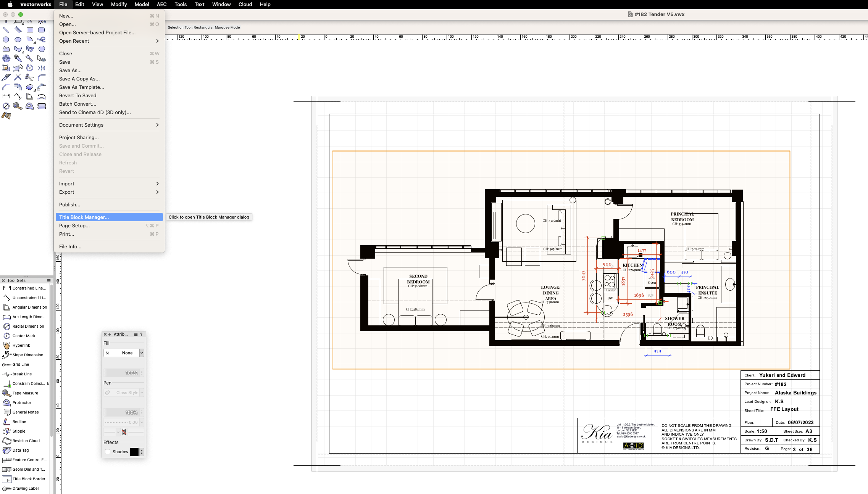Select the Rectangle tool
868x494 pixels.
coord(30,30)
